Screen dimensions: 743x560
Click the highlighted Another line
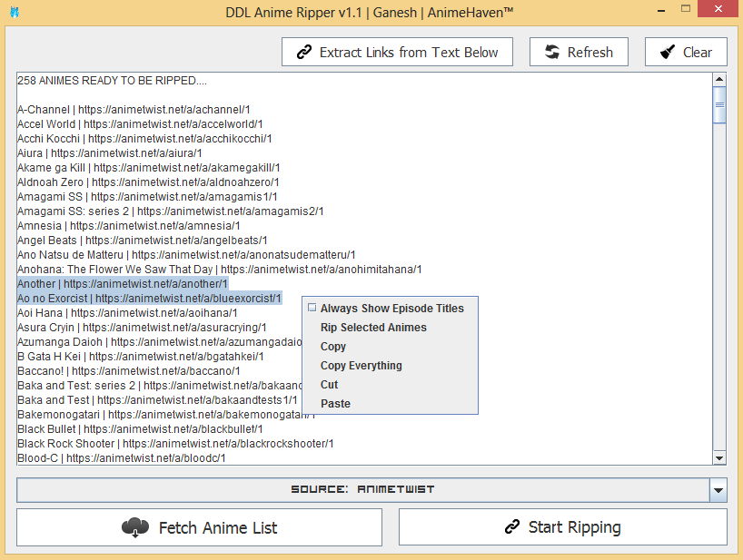pyautogui.click(x=123, y=283)
